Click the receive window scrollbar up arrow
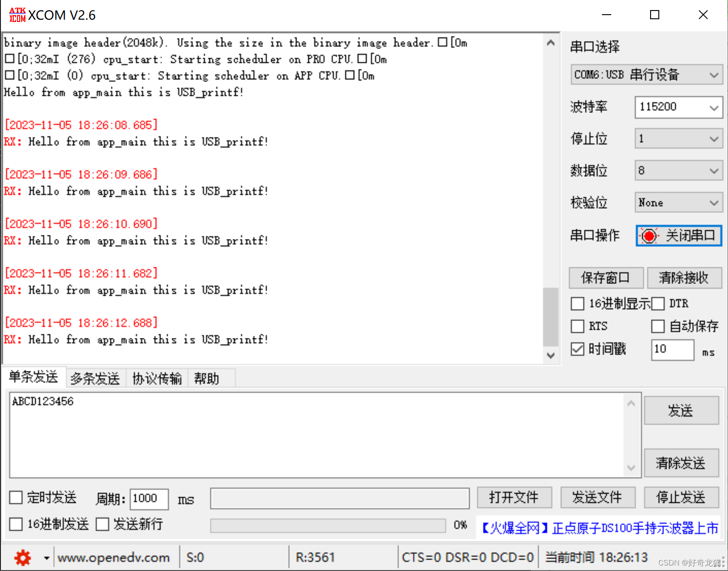Viewport: 728px width, 571px height. coord(551,43)
